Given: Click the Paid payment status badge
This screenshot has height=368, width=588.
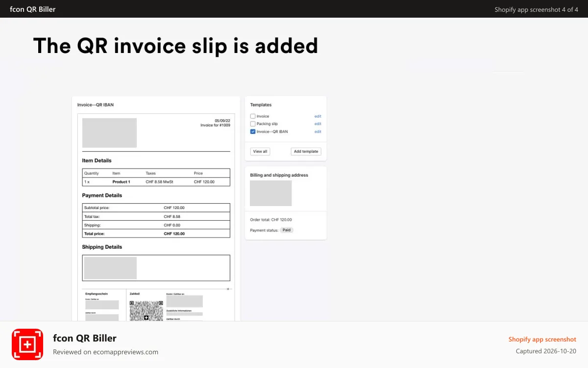Looking at the screenshot, I should point(287,230).
